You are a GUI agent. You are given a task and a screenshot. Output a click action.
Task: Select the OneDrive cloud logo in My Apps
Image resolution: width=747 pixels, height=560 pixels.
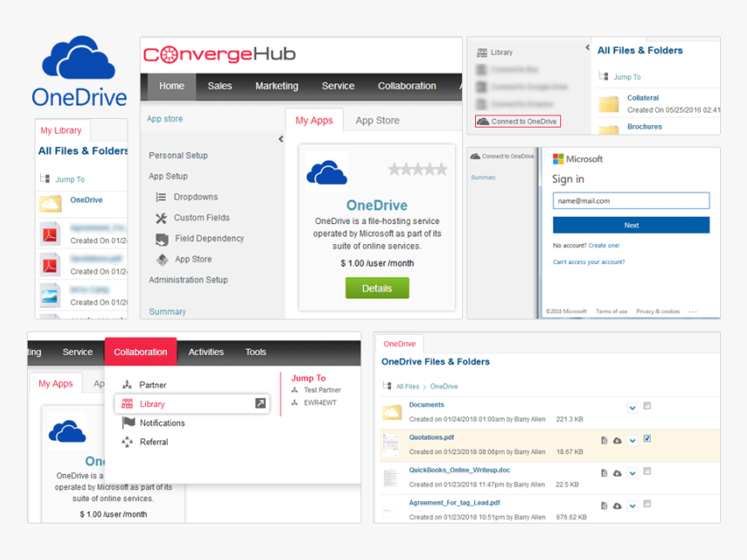point(327,169)
